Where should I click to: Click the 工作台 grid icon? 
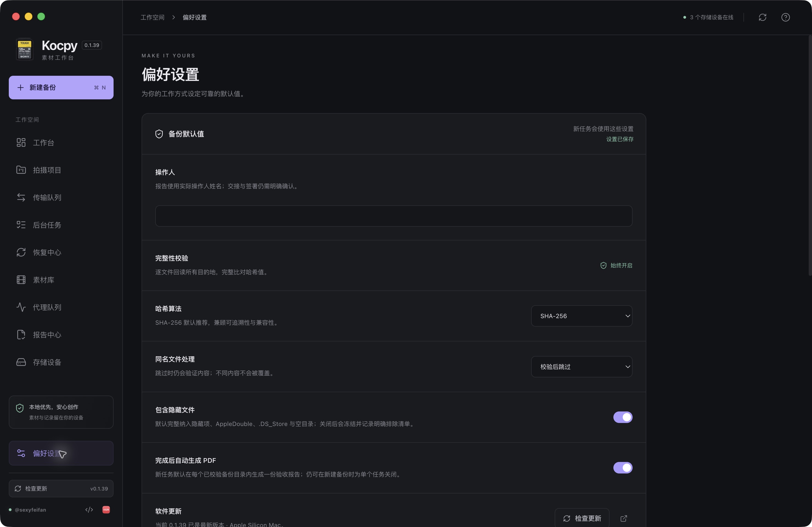pyautogui.click(x=21, y=143)
